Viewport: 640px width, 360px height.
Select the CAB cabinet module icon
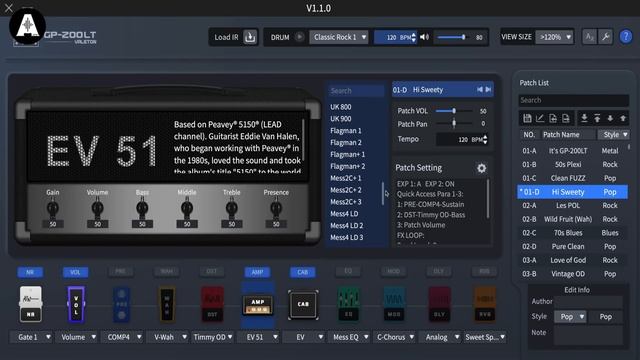click(303, 304)
